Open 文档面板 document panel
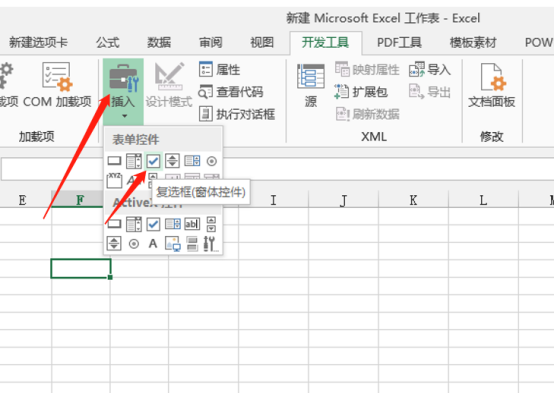554x394 pixels. [491, 86]
